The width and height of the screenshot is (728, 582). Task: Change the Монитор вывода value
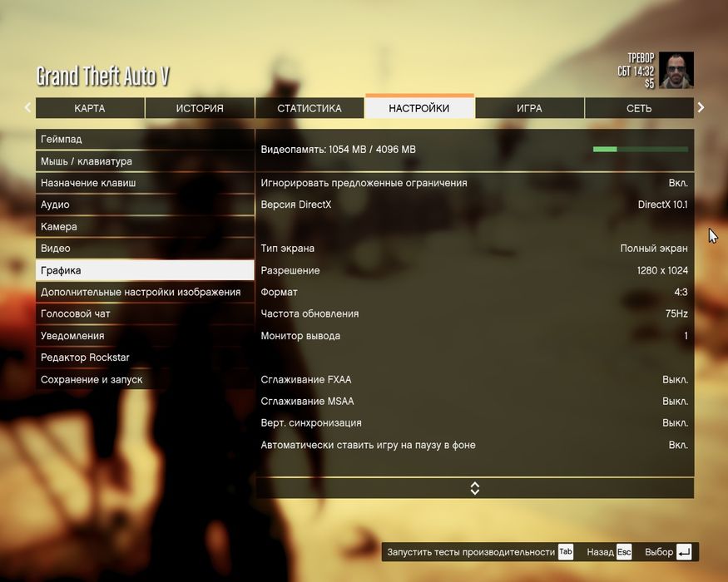click(x=474, y=336)
